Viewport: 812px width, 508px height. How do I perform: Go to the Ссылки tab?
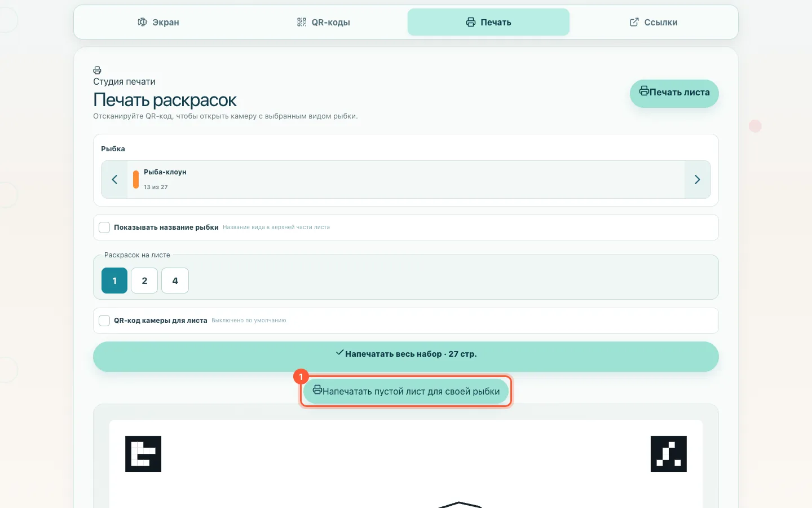pyautogui.click(x=654, y=22)
